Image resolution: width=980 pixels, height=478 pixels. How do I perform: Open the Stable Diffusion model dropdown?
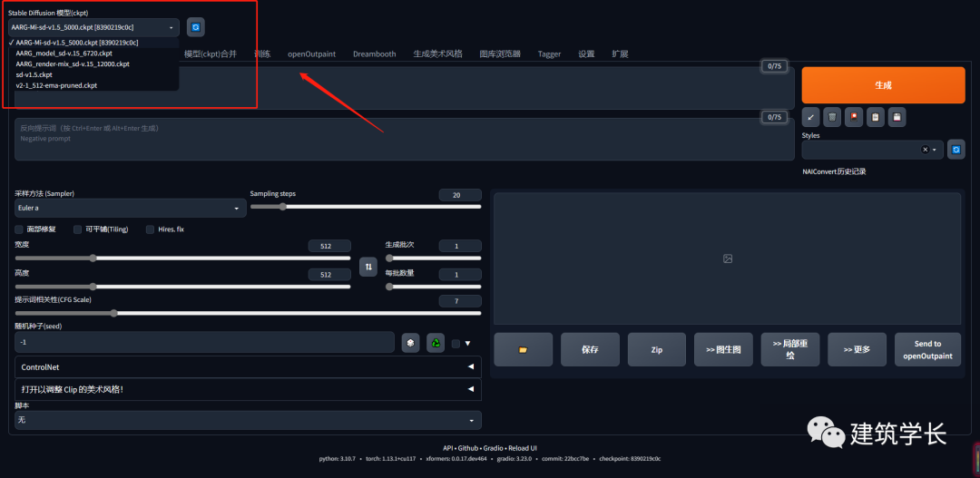tap(93, 27)
